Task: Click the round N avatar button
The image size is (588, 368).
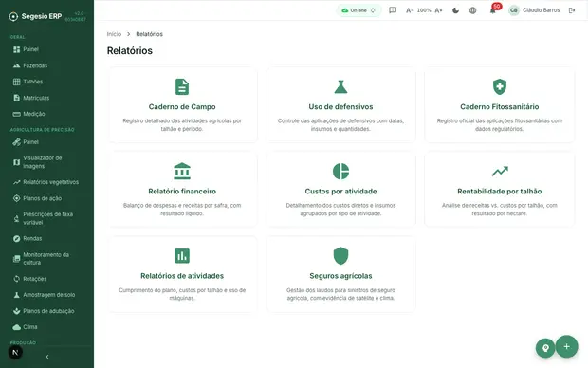Action: click(x=15, y=352)
